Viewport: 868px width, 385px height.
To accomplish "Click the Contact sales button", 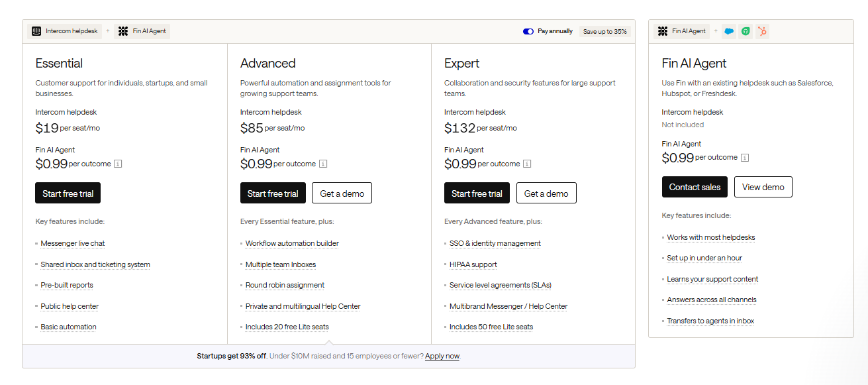I will (x=695, y=187).
